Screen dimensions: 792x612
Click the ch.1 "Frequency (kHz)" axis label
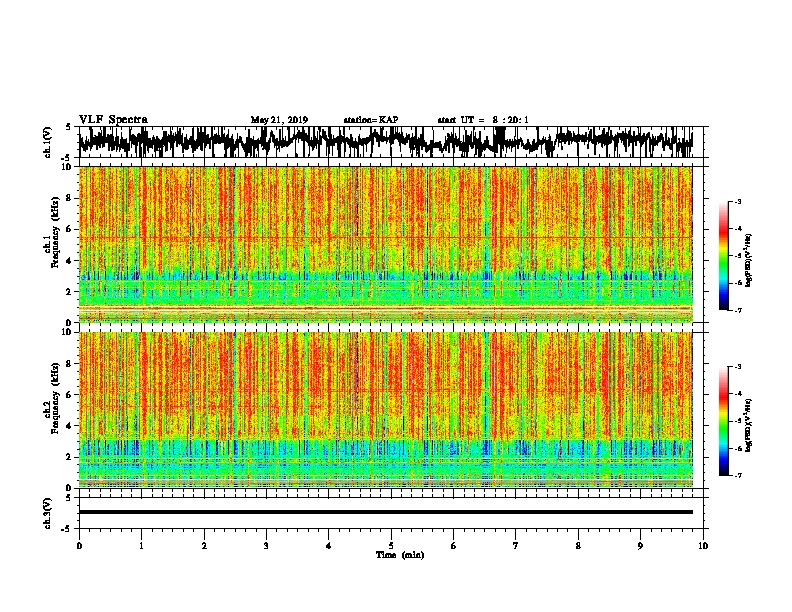click(55, 232)
